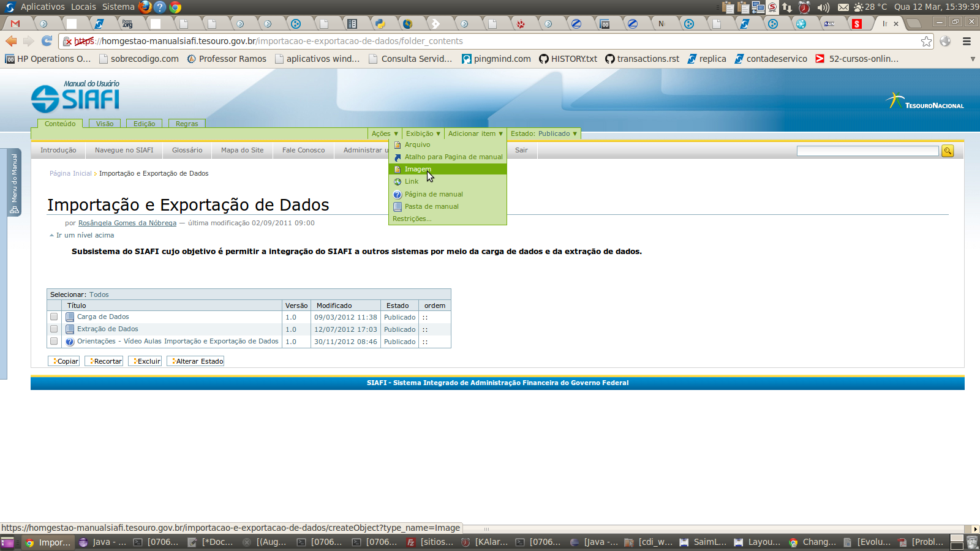Screen dimensions: 980x551
Task: Click the SIAFI logo
Action: tap(76, 97)
